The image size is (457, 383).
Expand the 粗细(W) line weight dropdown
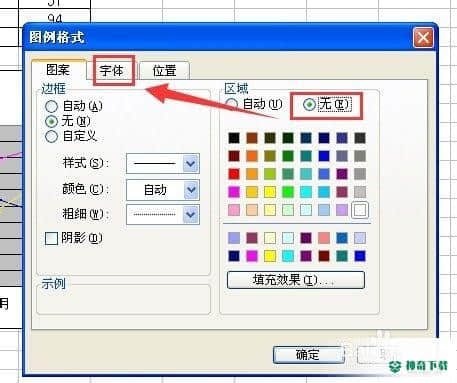pyautogui.click(x=191, y=214)
